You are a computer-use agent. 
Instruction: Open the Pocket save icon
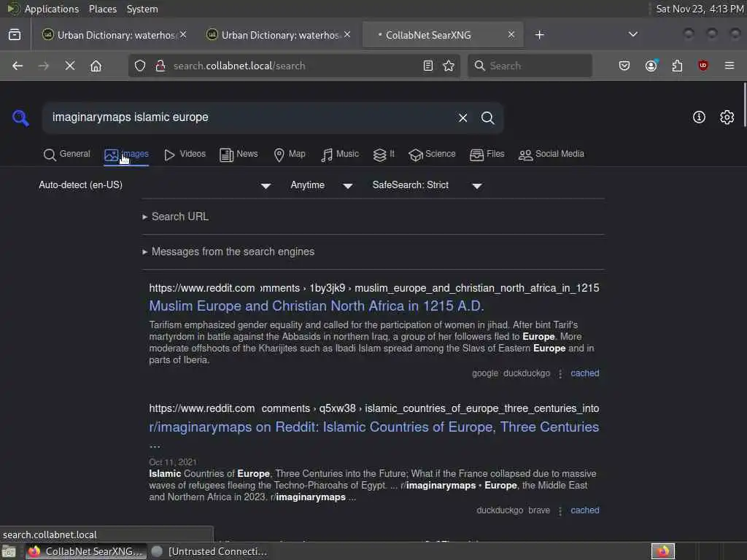pyautogui.click(x=624, y=66)
